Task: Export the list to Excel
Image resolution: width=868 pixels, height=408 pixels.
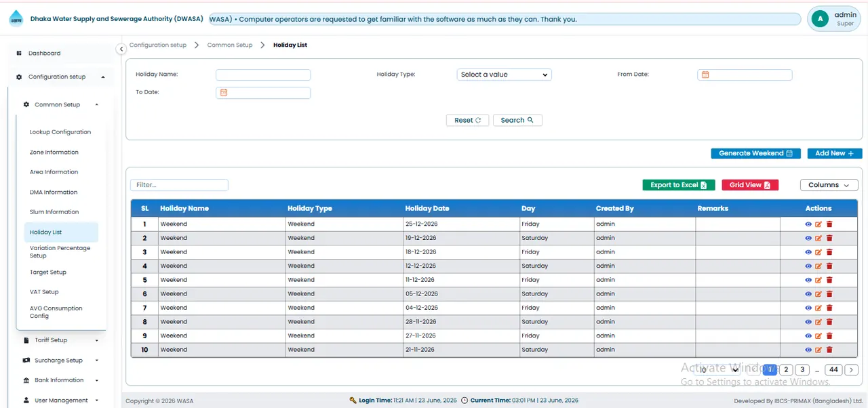Action: (679, 185)
